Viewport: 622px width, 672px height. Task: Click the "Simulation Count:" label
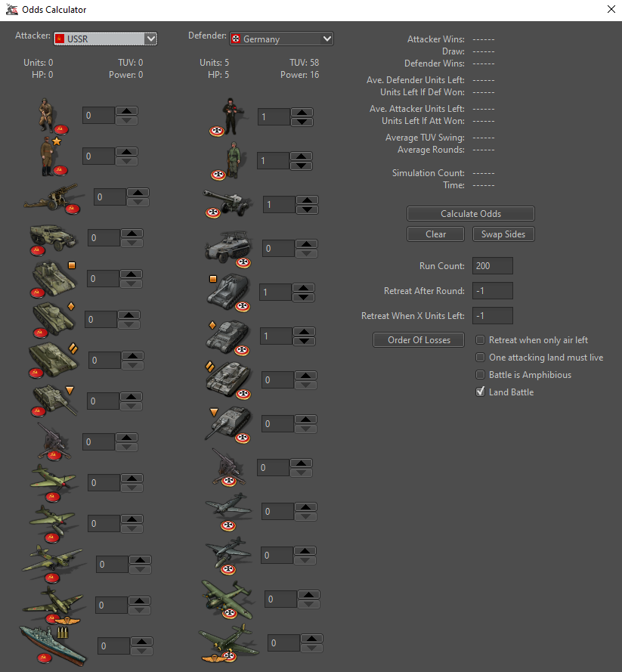(429, 172)
